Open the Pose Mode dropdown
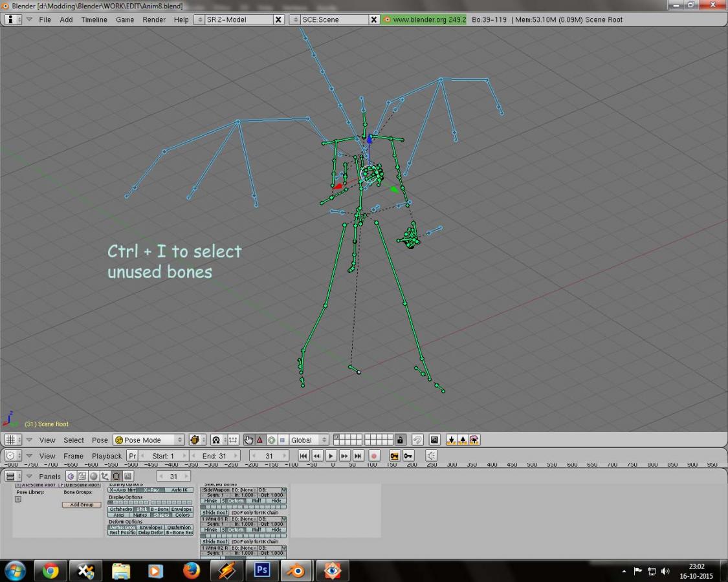This screenshot has height=582, width=728. point(149,440)
